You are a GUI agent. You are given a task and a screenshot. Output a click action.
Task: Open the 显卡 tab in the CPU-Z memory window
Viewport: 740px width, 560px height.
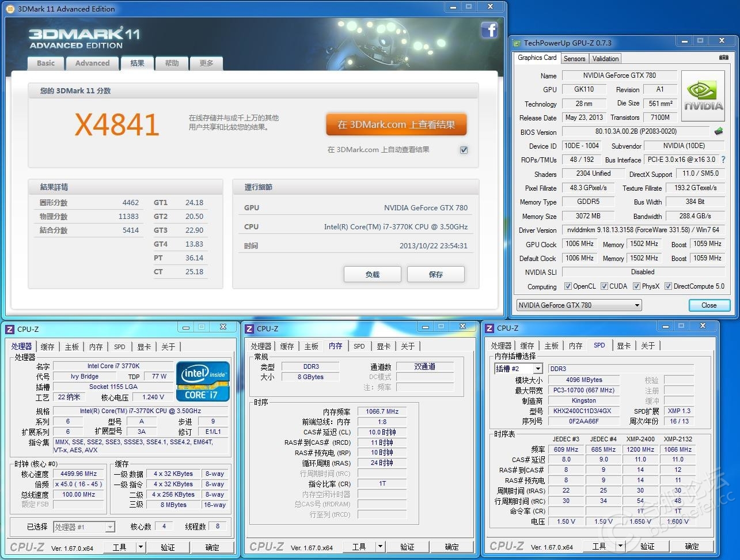click(x=383, y=346)
